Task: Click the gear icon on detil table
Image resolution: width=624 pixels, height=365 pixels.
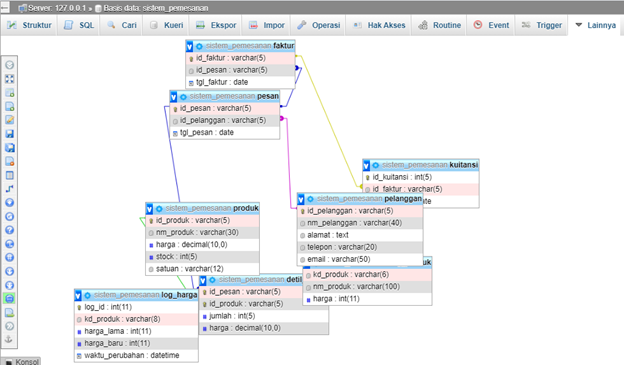Action: pyautogui.click(x=212, y=280)
